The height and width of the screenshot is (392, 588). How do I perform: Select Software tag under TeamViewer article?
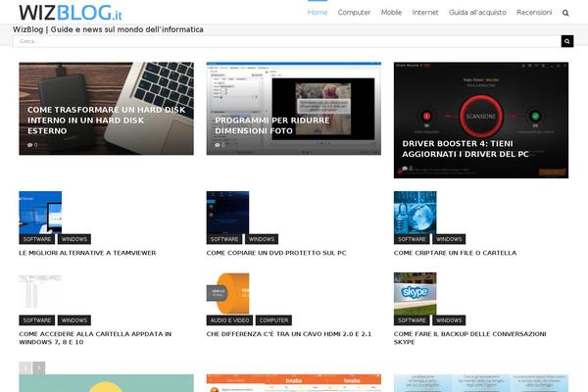[37, 239]
